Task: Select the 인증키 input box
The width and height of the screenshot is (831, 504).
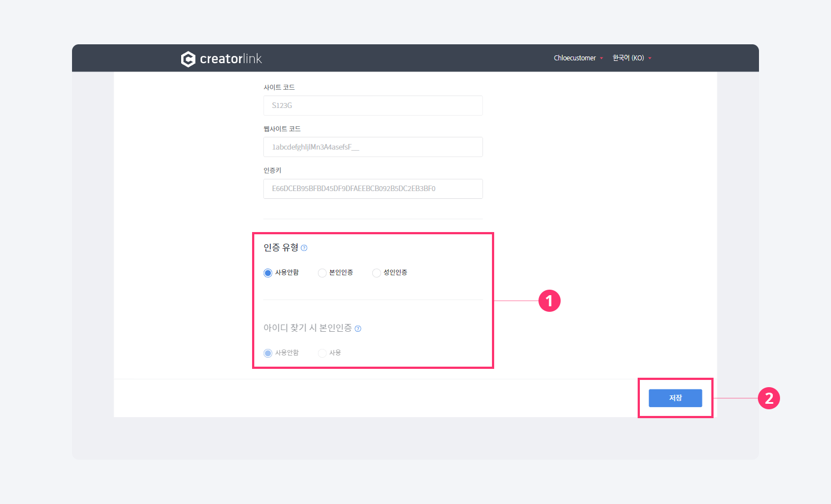Action: [373, 189]
